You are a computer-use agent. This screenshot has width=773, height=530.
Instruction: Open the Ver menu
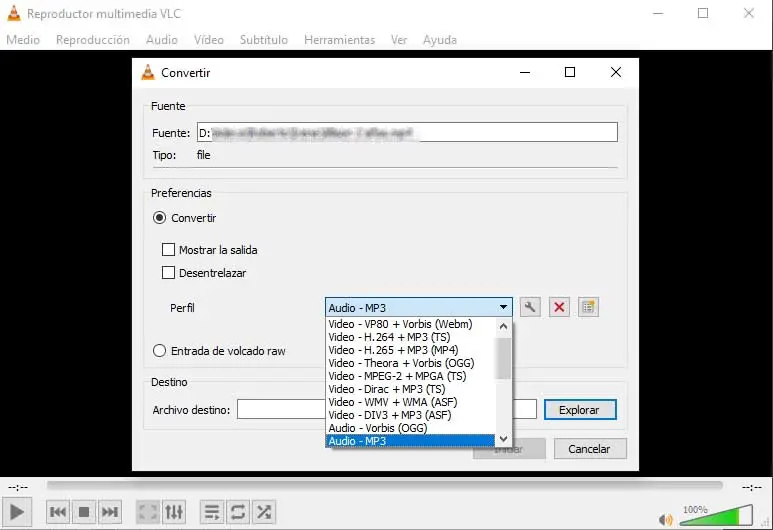click(399, 39)
